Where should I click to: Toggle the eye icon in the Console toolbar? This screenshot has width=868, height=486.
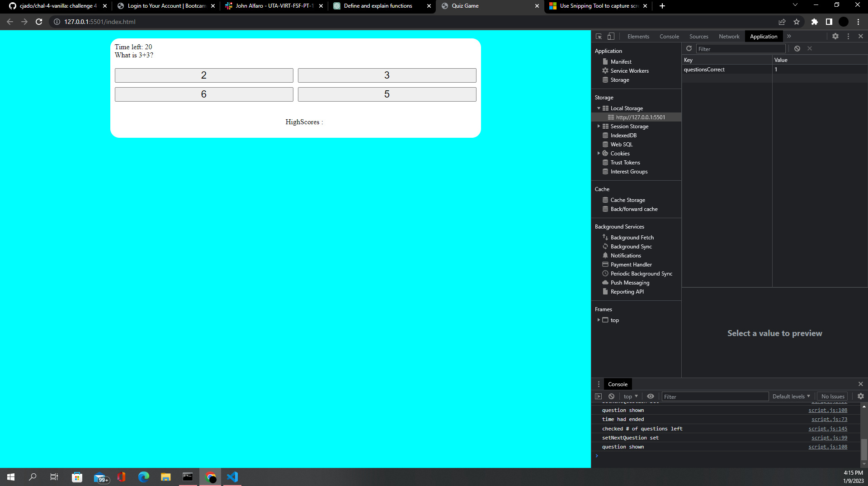(651, 396)
